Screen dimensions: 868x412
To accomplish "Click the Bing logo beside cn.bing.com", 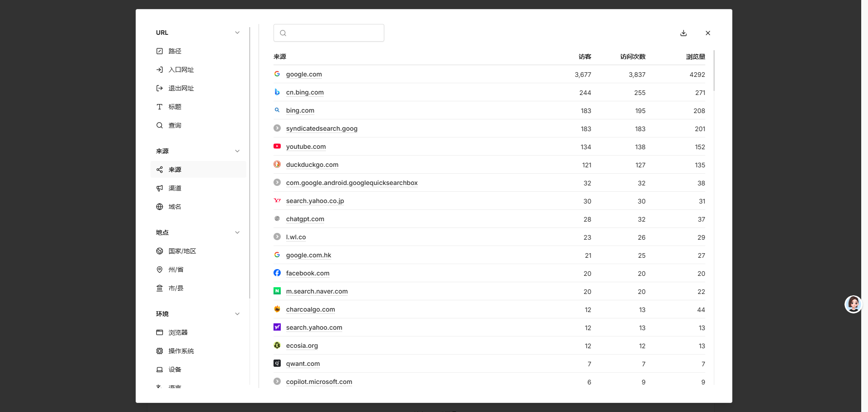I will click(x=277, y=92).
